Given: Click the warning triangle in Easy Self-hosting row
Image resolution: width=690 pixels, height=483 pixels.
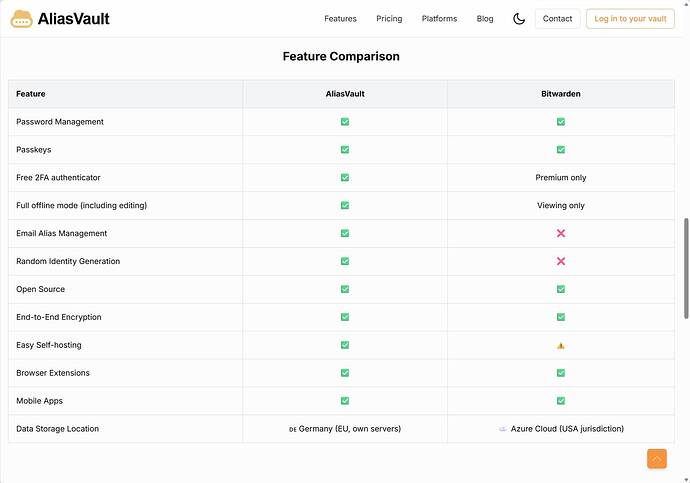Looking at the screenshot, I should click(x=561, y=346).
